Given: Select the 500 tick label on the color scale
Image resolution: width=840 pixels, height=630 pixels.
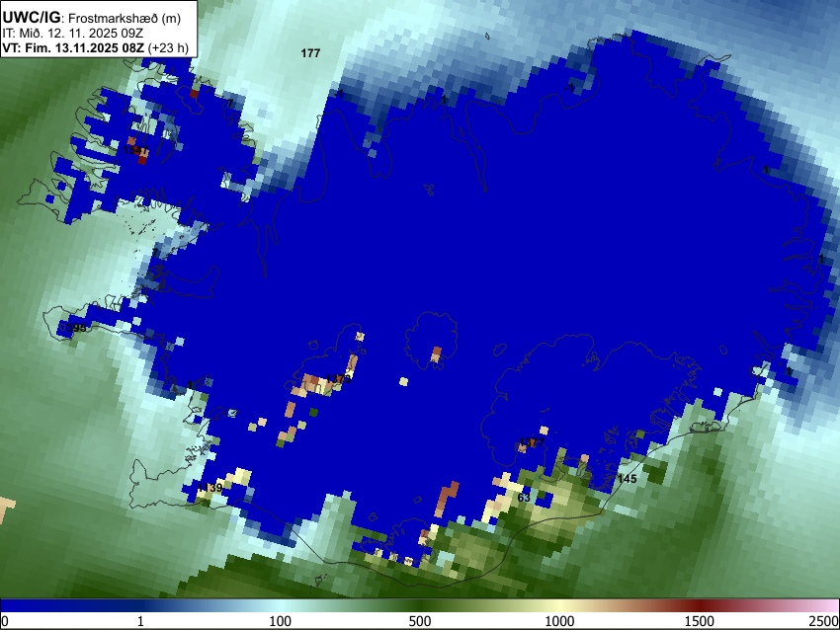Looking at the screenshot, I should pos(420,621).
